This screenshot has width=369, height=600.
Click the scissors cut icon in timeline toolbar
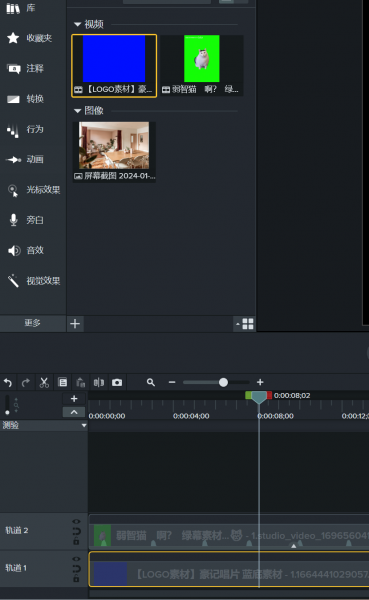(x=44, y=382)
